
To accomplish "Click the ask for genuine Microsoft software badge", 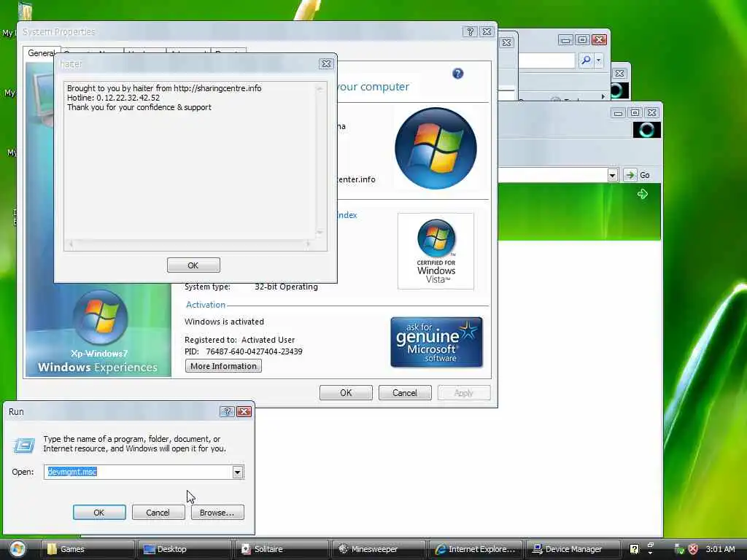I will coord(436,342).
